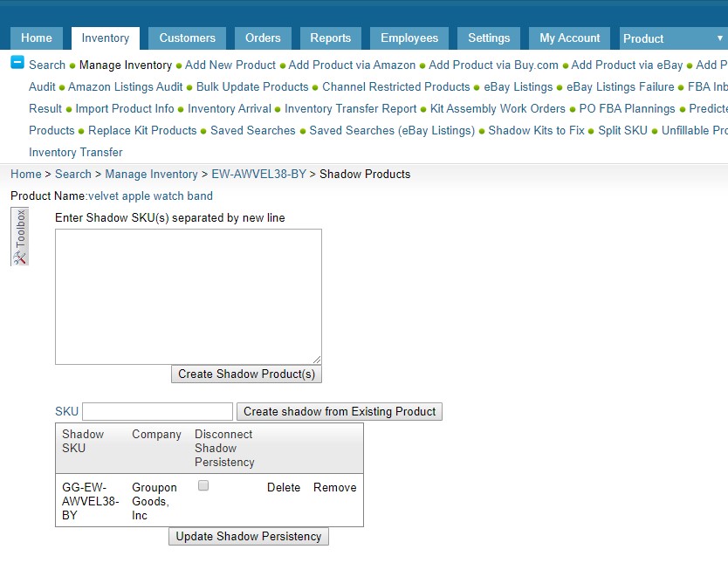Delete the GG-EW-AWVEL38-BY shadow SKU
The height and width of the screenshot is (563, 728).
(x=284, y=487)
